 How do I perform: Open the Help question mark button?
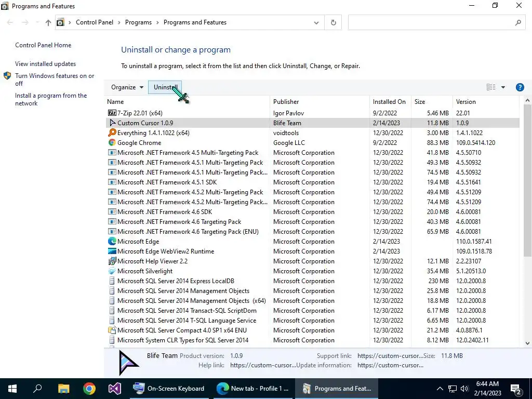click(x=520, y=87)
